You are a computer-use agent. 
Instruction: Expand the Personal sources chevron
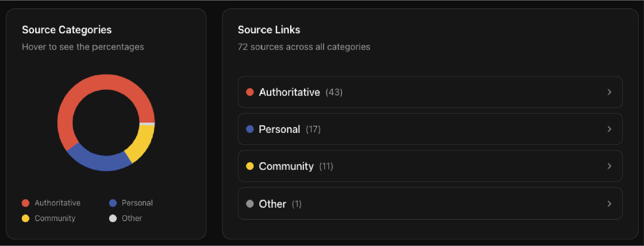click(609, 129)
